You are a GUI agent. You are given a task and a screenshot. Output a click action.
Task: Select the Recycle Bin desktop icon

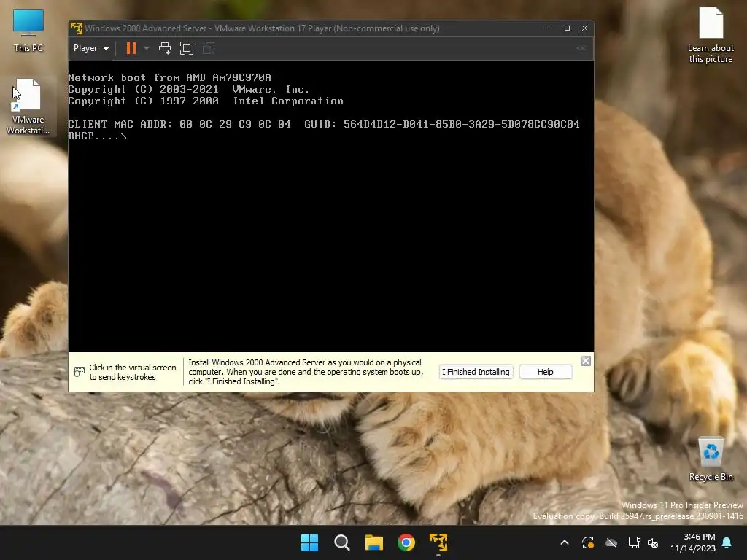click(x=711, y=459)
